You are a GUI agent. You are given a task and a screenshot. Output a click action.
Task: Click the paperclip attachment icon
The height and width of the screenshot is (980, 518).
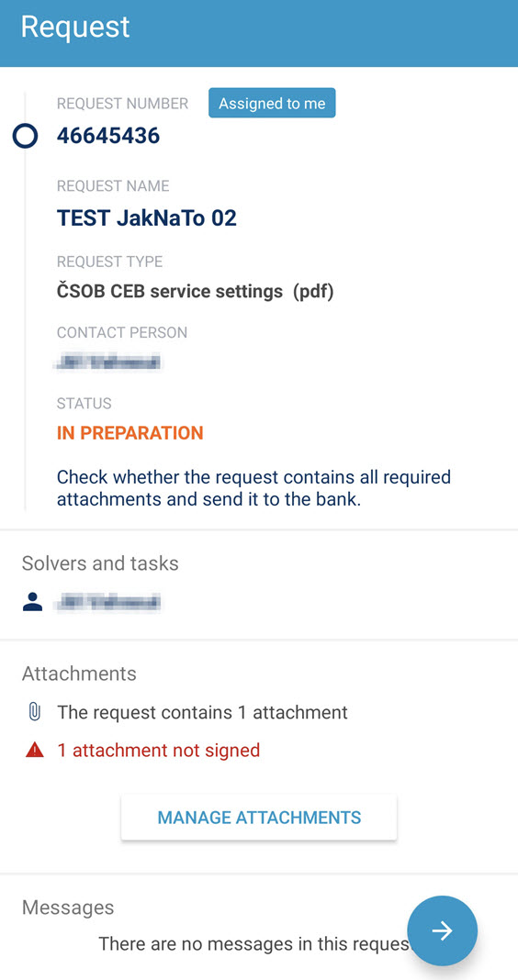click(x=35, y=712)
